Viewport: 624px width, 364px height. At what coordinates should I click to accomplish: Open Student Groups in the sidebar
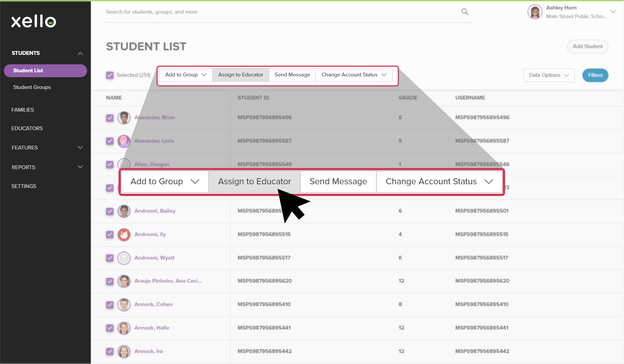point(32,87)
